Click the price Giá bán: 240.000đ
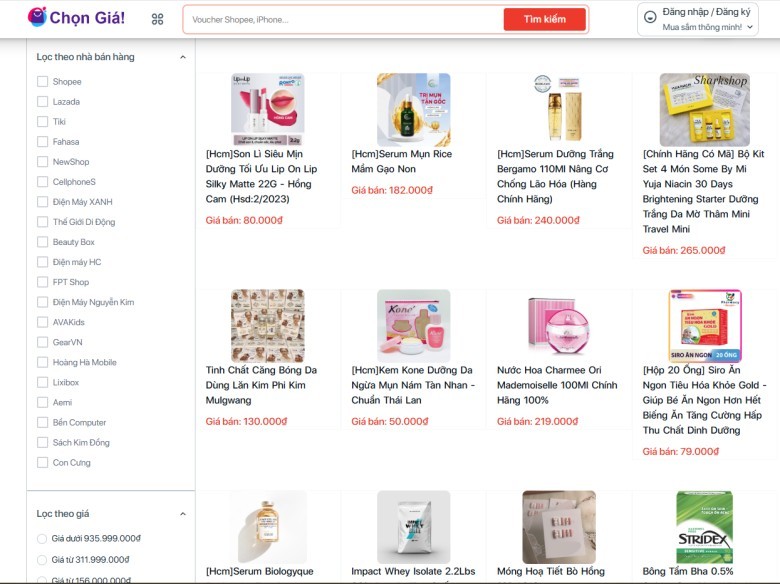 point(538,220)
